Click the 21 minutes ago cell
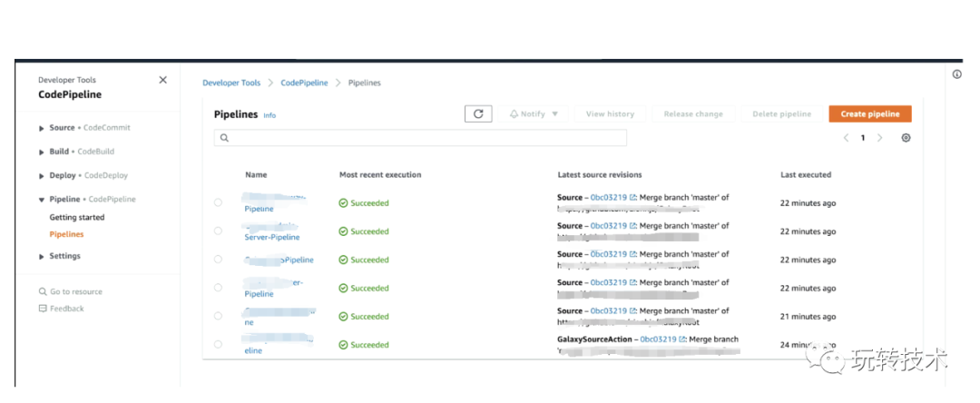This screenshot has width=980, height=403. coord(808,317)
